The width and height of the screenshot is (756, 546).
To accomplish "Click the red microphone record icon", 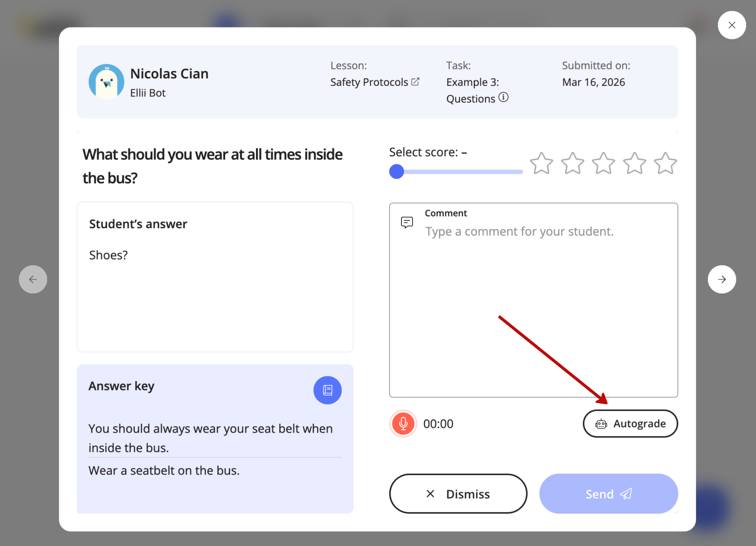I will [x=403, y=424].
